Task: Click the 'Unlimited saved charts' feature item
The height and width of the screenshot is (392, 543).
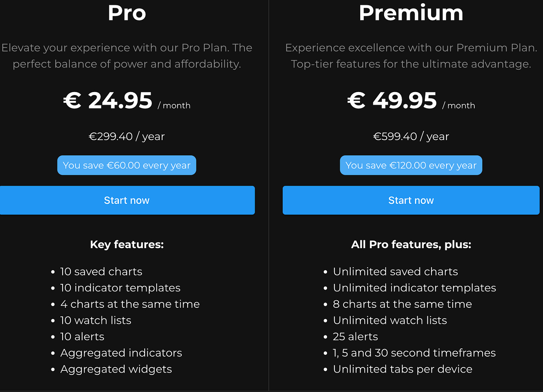Action: [x=395, y=272]
